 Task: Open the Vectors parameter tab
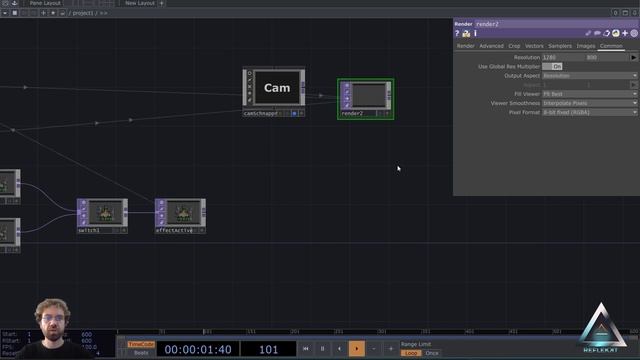tap(534, 46)
